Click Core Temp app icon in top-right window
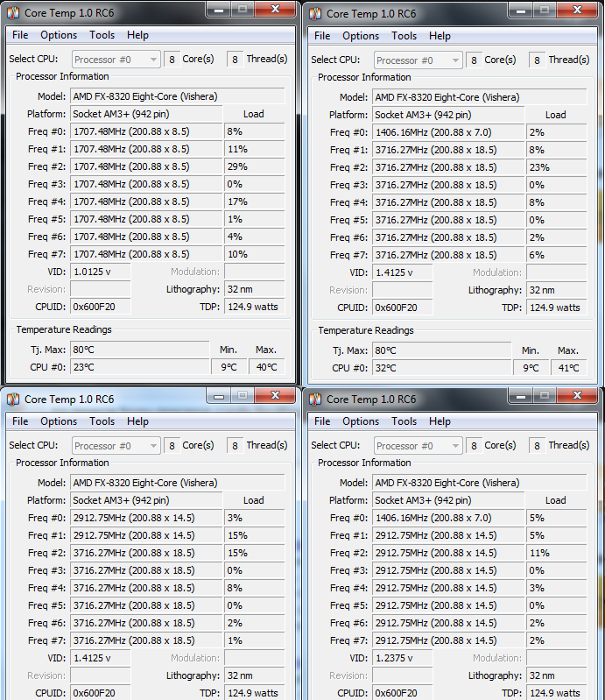 click(315, 14)
